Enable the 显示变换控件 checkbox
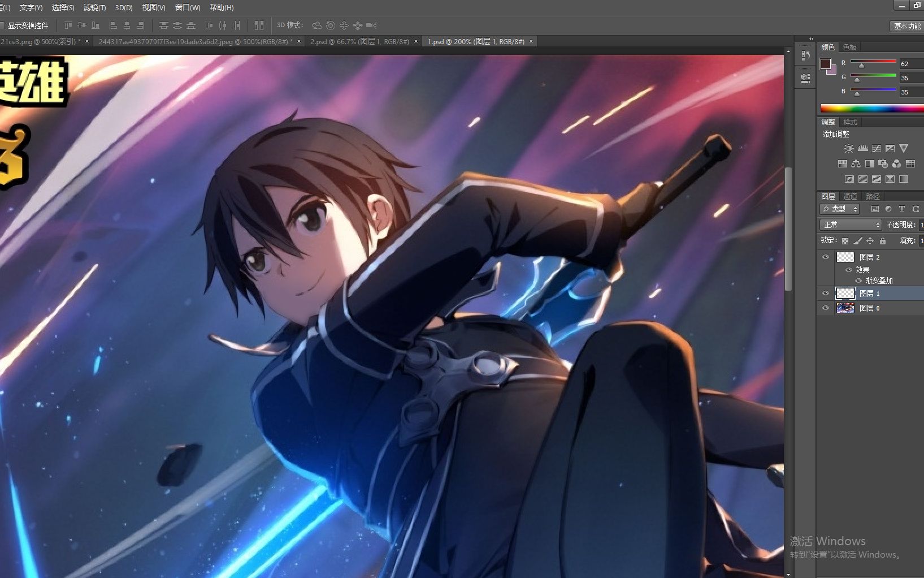 (2, 25)
